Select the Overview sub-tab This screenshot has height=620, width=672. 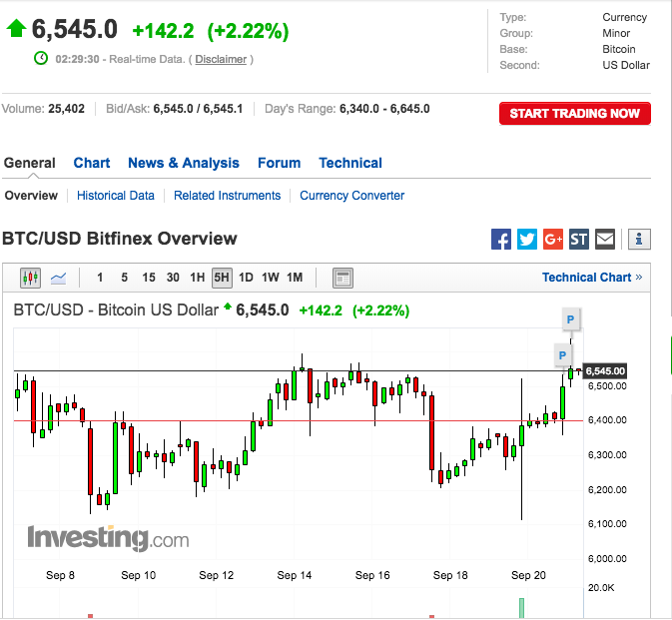pyautogui.click(x=31, y=196)
